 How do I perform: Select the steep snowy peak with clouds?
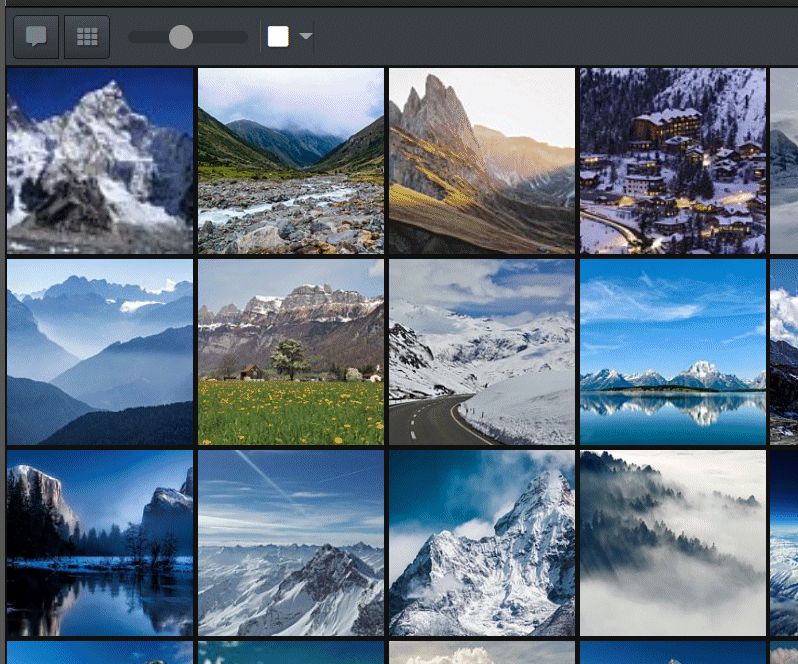(482, 543)
